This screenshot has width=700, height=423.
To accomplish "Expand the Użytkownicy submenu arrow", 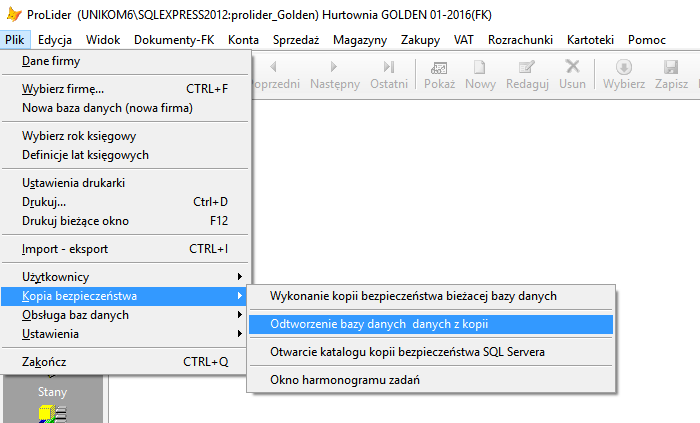I will (x=240, y=277).
